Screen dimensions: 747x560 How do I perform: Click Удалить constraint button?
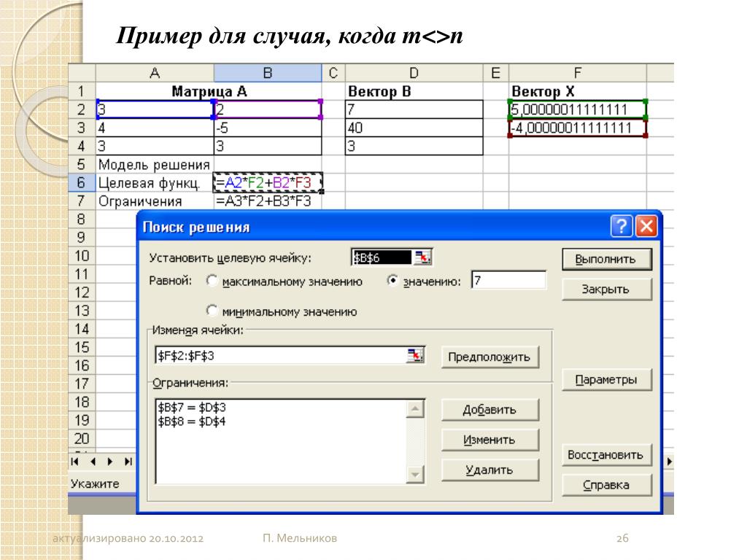490,470
